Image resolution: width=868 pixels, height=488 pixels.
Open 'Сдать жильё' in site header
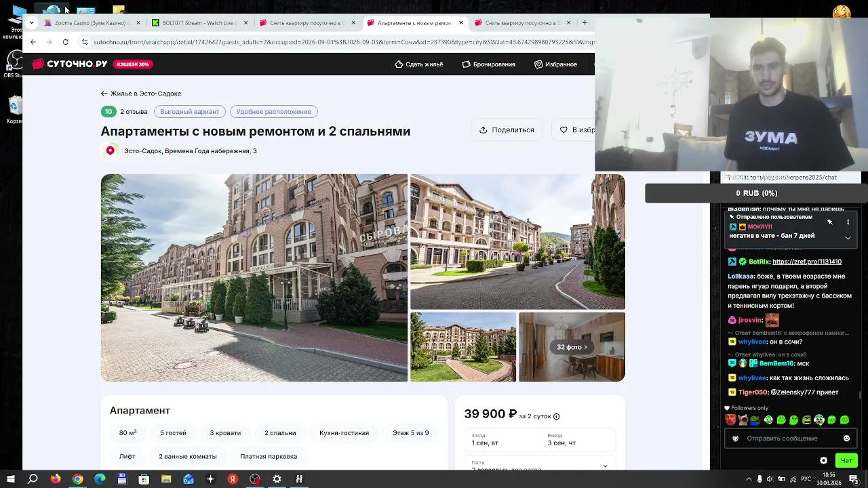pyautogui.click(x=419, y=64)
